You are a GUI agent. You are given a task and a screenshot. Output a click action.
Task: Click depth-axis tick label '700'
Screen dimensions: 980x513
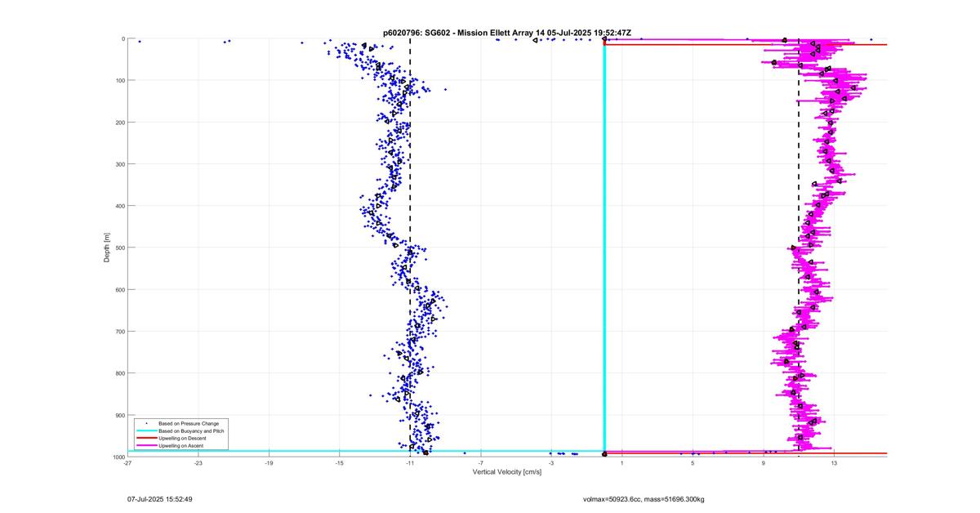(x=119, y=332)
